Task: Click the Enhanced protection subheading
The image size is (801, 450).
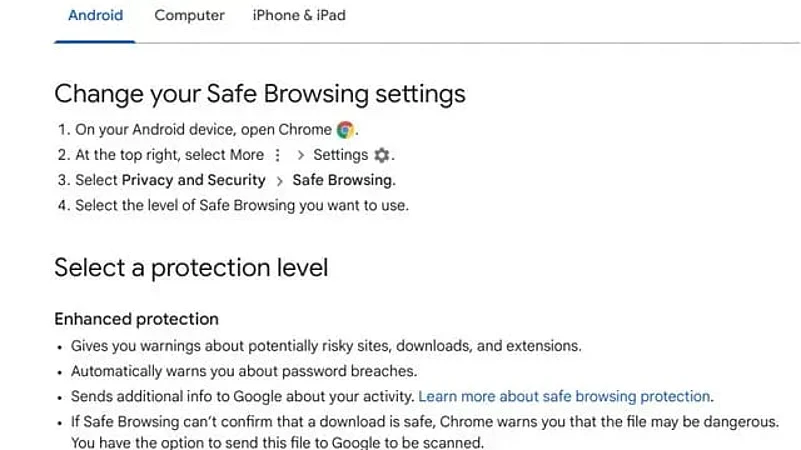Action: 136,320
